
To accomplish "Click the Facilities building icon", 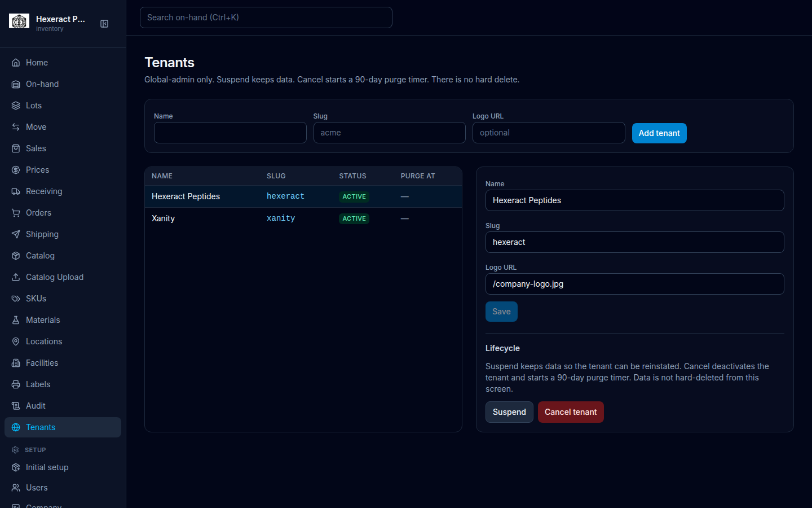I will 16,363.
